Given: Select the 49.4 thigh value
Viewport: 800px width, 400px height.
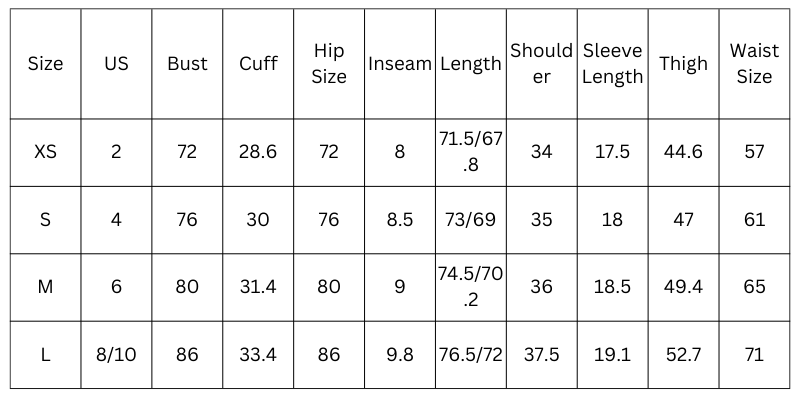Looking at the screenshot, I should pos(683,287).
